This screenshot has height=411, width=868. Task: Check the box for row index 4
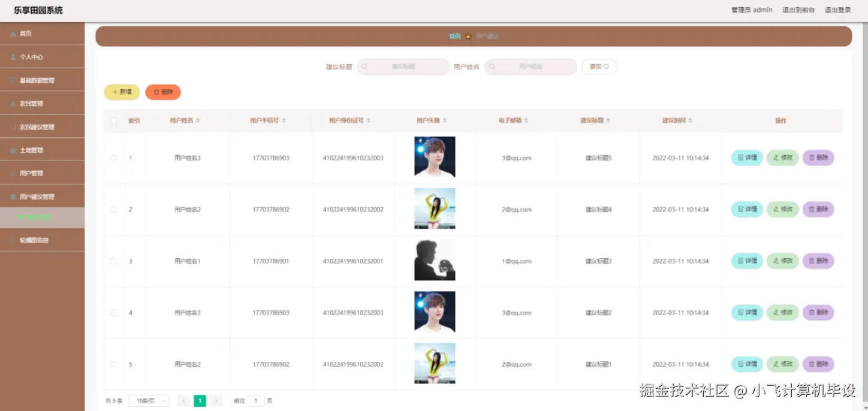tap(114, 313)
